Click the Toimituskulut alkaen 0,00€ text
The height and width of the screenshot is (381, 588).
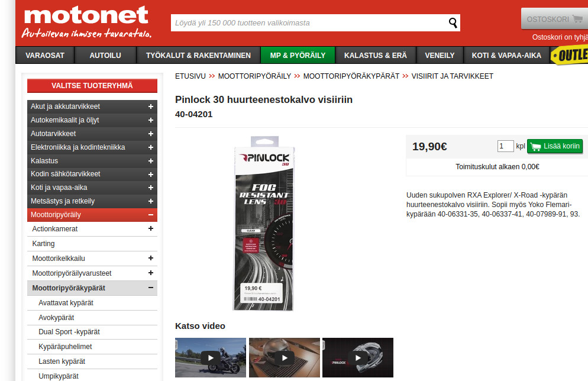point(497,167)
